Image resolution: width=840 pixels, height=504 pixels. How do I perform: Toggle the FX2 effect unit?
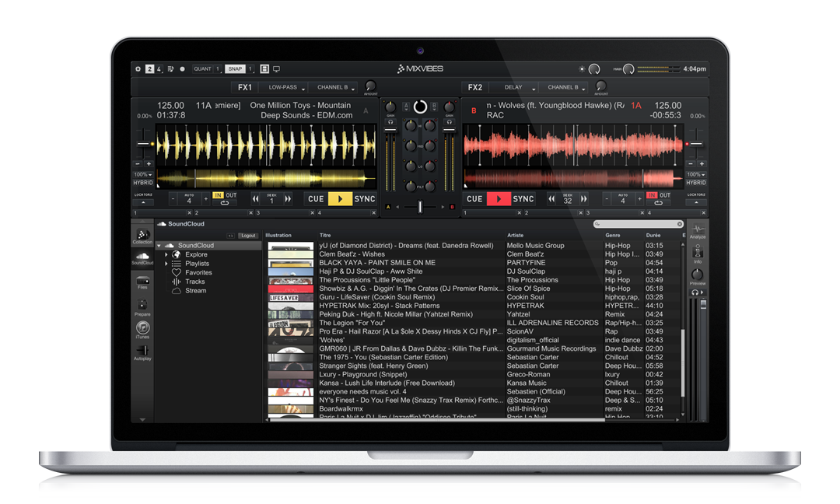475,87
